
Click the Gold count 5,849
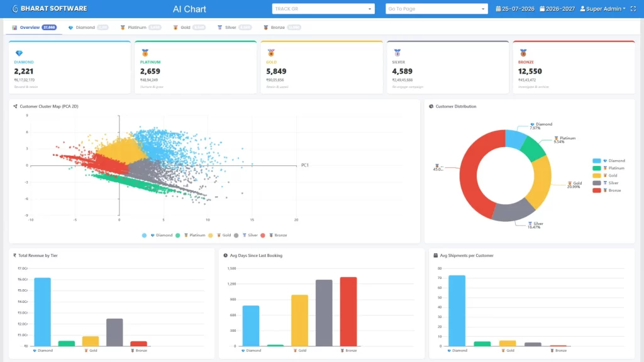277,72
